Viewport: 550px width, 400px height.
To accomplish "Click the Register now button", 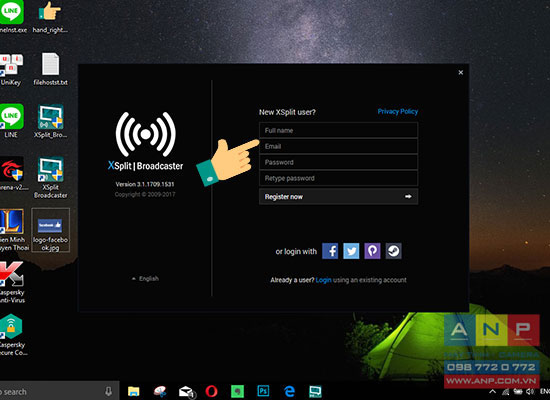I will coord(338,196).
